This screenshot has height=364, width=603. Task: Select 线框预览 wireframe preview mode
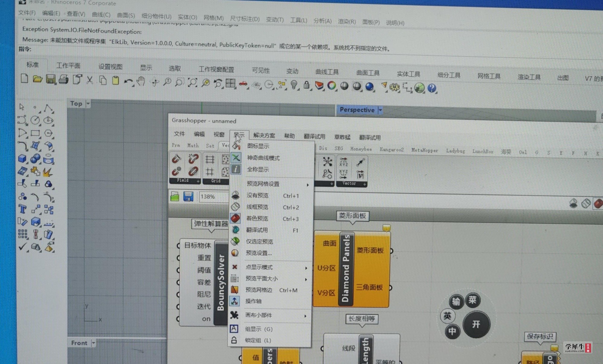point(257,207)
